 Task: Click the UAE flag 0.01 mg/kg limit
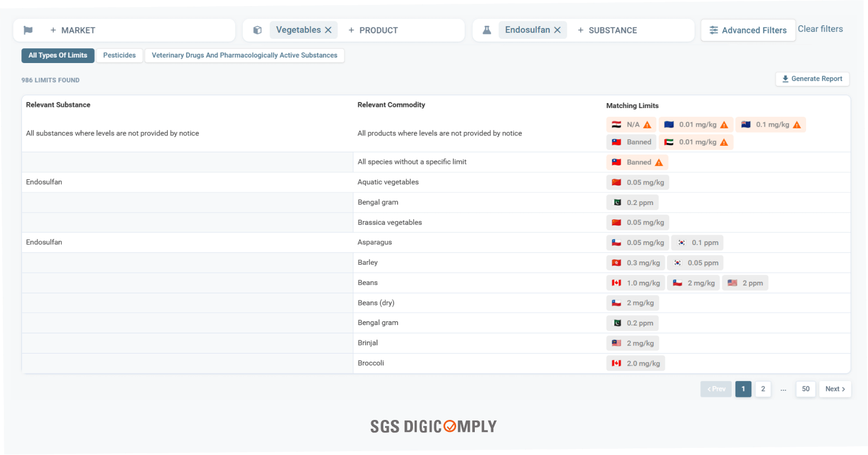(695, 143)
